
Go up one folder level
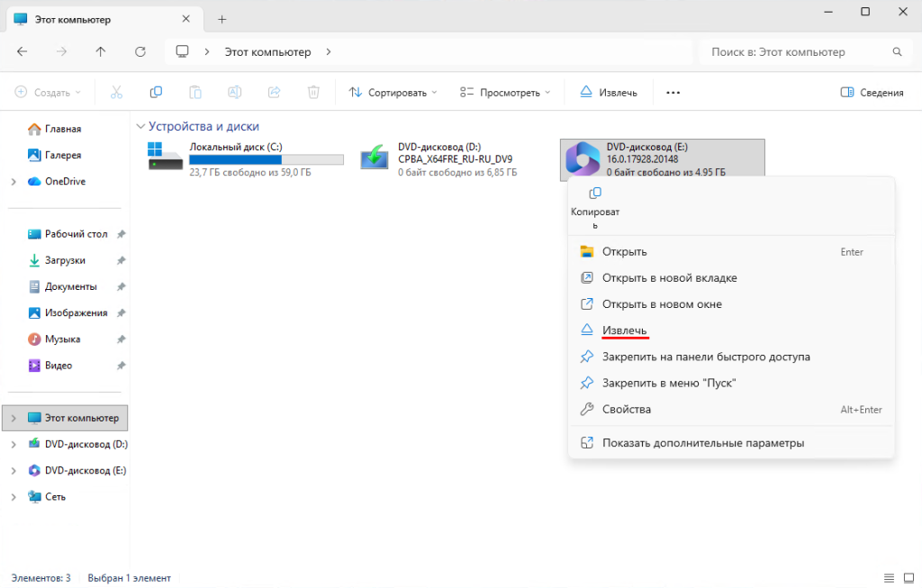click(x=101, y=51)
